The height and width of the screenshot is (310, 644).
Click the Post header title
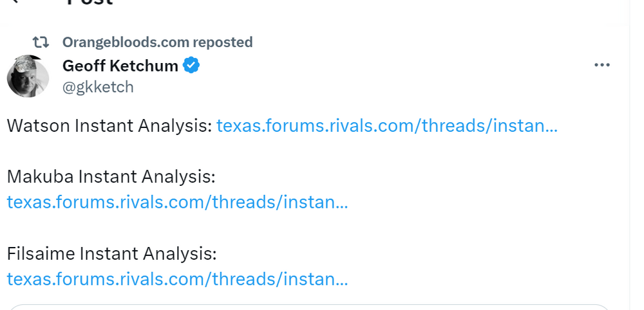point(90,3)
